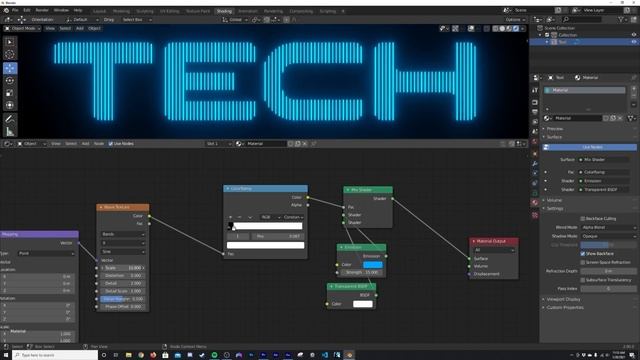Enable Backface Culling checkbox
This screenshot has width=640, height=360.
(x=583, y=219)
